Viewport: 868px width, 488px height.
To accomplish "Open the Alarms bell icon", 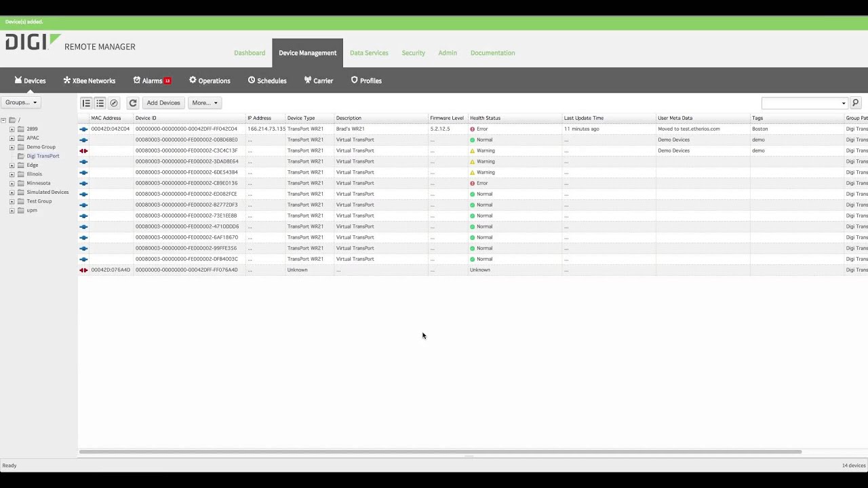I will pos(137,80).
